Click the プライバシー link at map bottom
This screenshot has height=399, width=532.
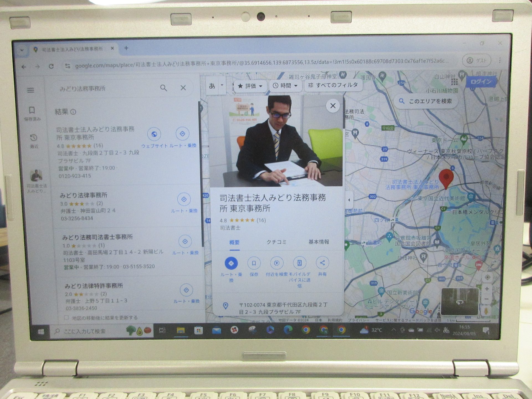tap(359, 320)
